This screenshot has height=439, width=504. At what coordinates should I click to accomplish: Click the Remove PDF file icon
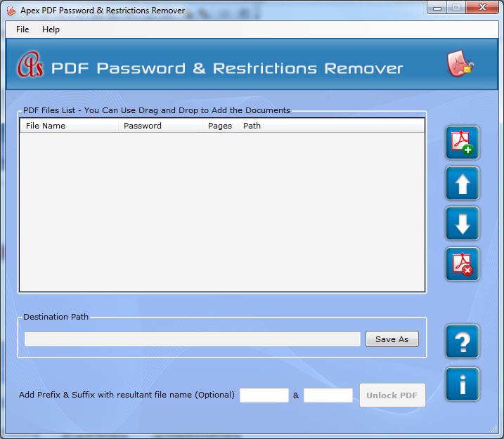tap(463, 264)
